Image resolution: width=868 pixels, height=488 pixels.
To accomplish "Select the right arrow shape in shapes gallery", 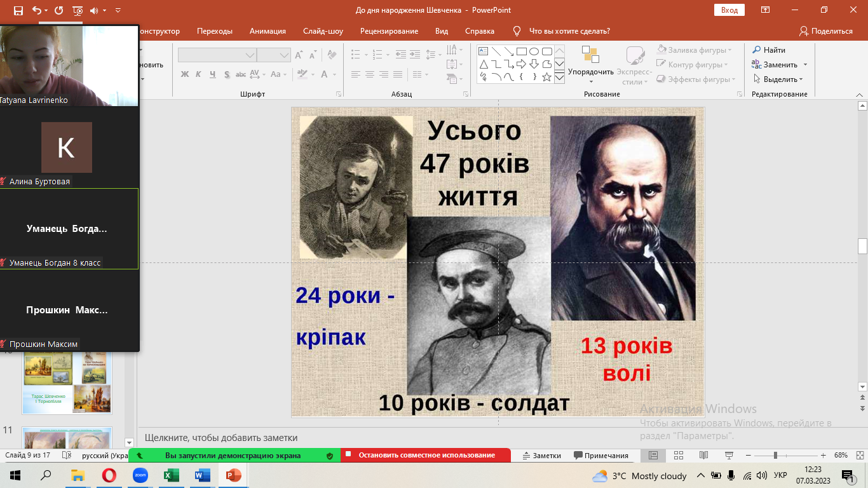I will pyautogui.click(x=521, y=64).
